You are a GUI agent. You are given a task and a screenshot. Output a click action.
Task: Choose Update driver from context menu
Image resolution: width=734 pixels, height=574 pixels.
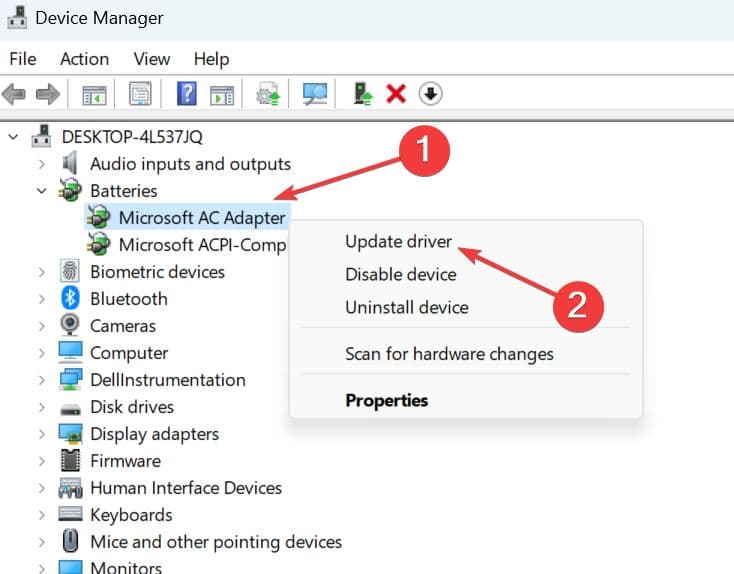point(398,241)
